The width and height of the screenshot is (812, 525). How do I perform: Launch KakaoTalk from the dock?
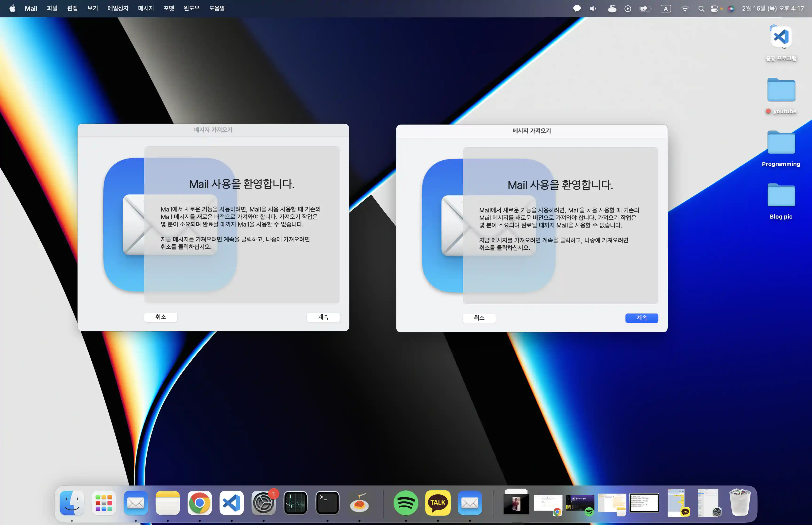coord(437,503)
